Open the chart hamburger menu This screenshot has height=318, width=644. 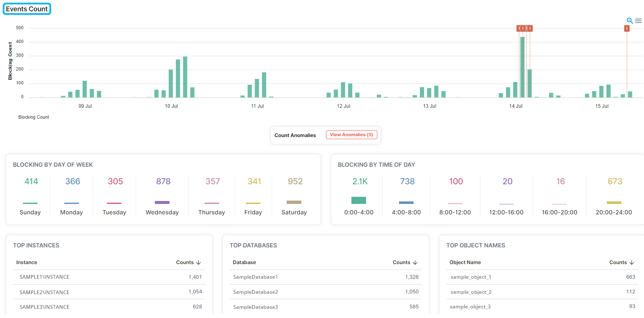638,20
